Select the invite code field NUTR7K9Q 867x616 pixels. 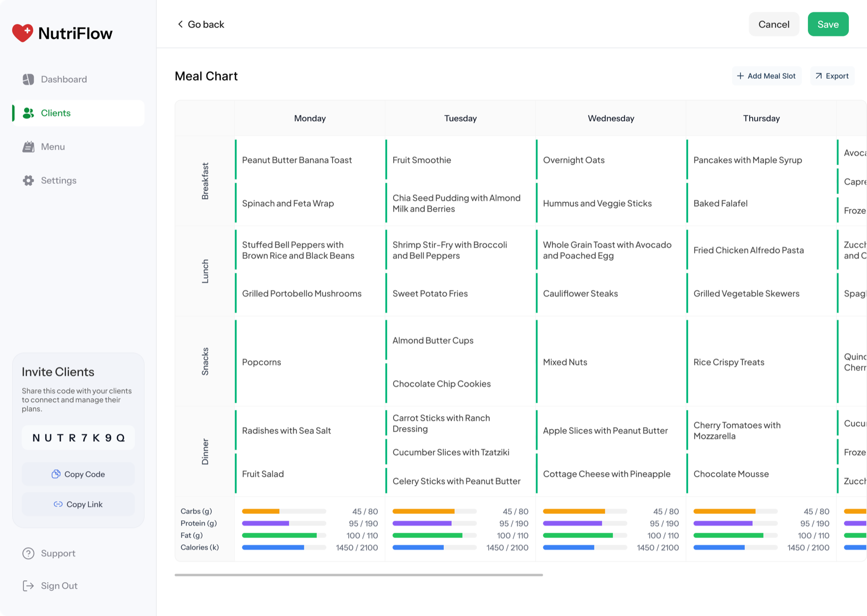[78, 438]
